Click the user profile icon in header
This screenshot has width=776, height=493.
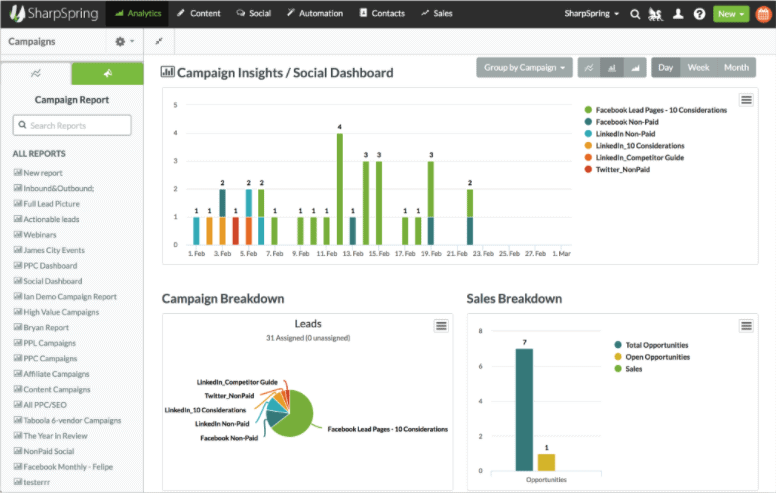[678, 14]
